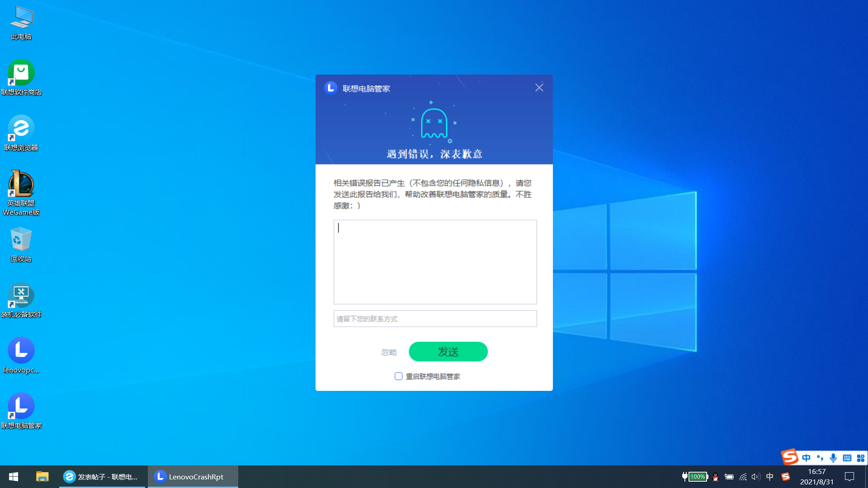The width and height of the screenshot is (868, 488).
Task: Check the 重启联想电脑管家 checkbox
Action: pos(398,376)
